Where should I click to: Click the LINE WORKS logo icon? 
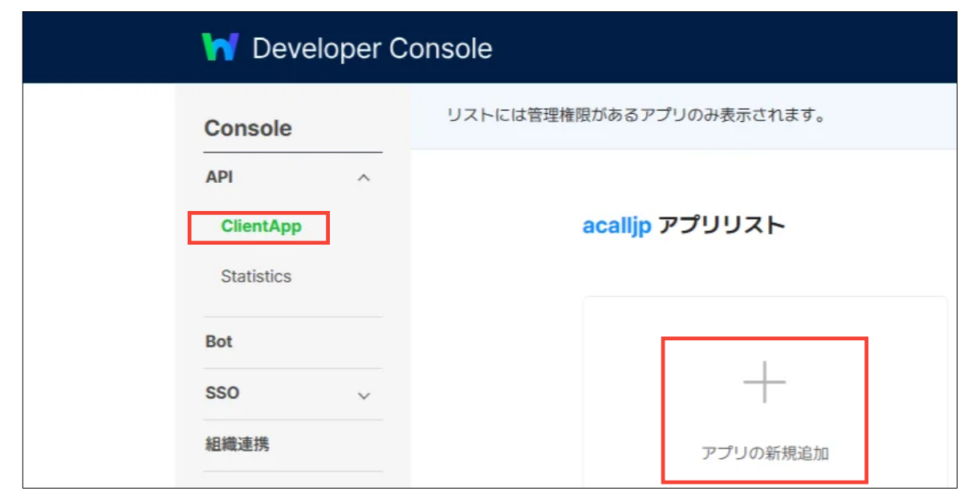click(x=222, y=47)
